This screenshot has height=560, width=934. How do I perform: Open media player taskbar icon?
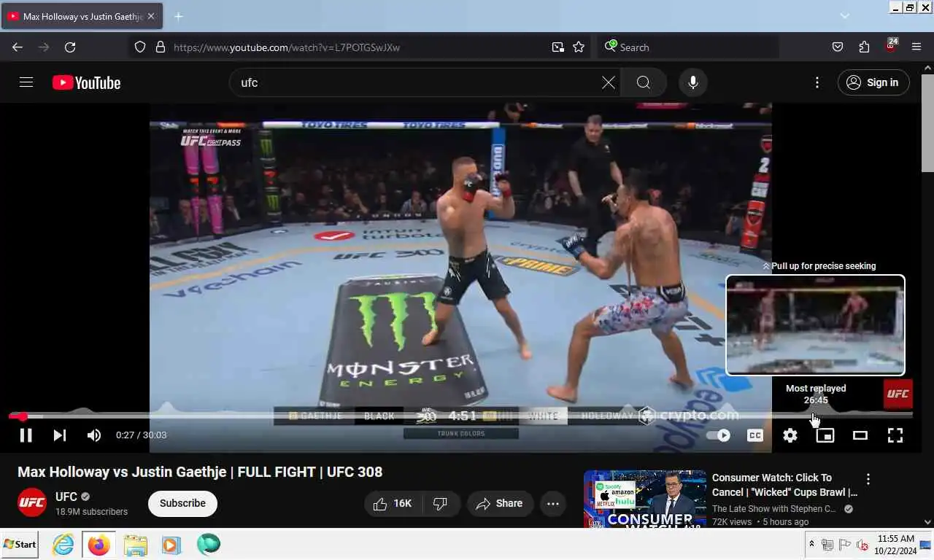[171, 545]
